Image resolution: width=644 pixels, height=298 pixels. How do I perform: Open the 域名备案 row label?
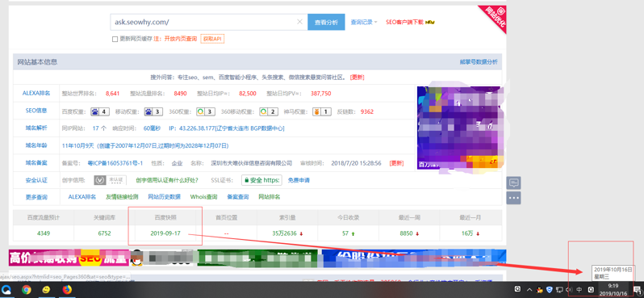click(36, 163)
